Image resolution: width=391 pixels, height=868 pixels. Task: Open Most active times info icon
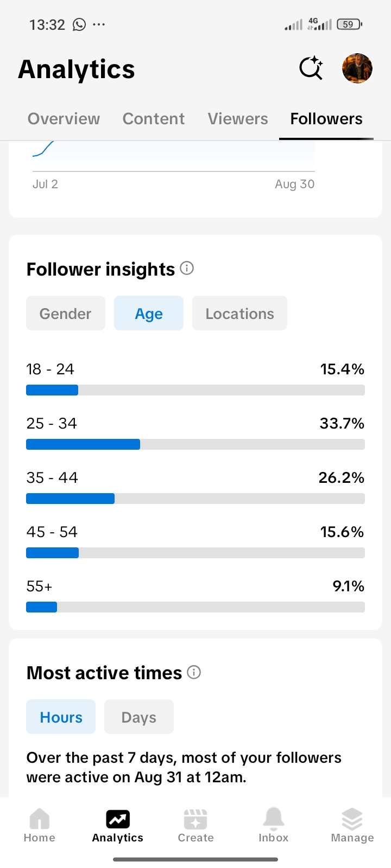pos(194,672)
